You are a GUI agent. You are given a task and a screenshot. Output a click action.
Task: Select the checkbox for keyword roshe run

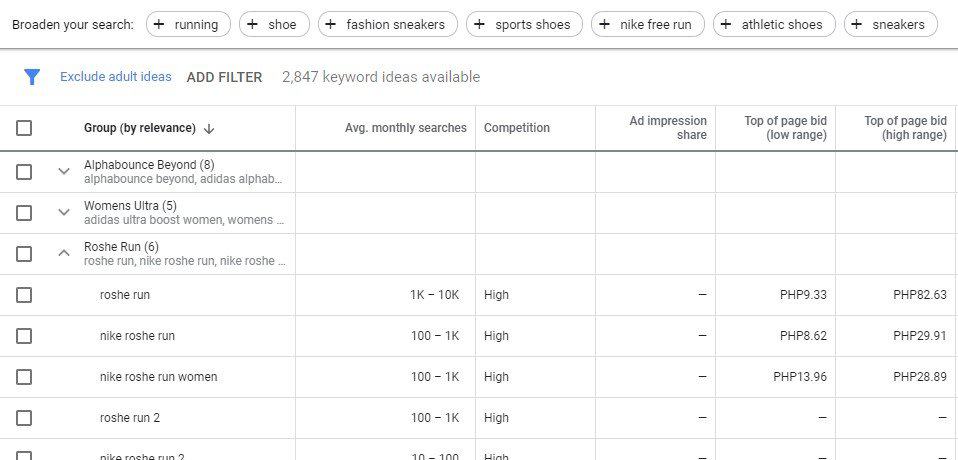24,295
